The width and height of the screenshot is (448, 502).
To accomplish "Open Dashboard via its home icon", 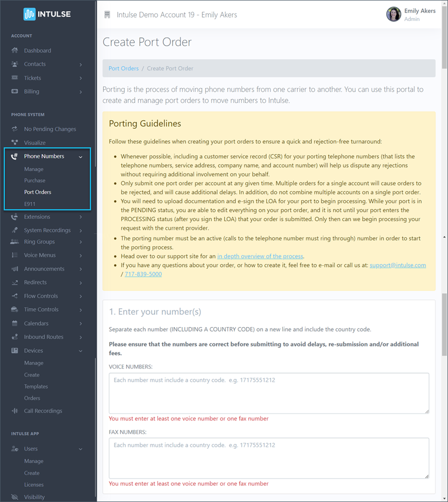I will point(14,51).
